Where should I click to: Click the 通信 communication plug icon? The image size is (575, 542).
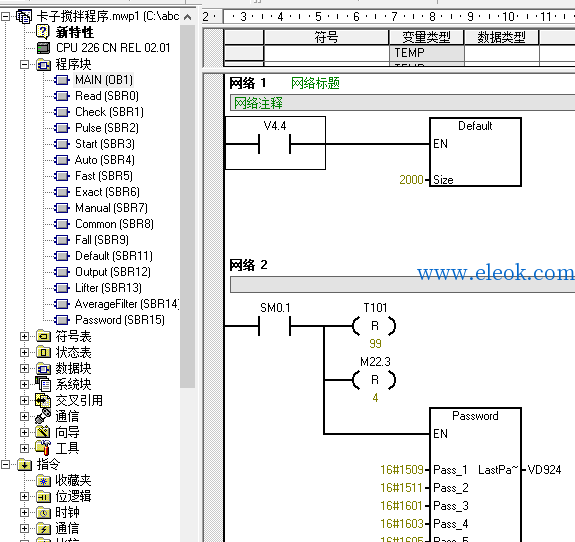pos(43,416)
